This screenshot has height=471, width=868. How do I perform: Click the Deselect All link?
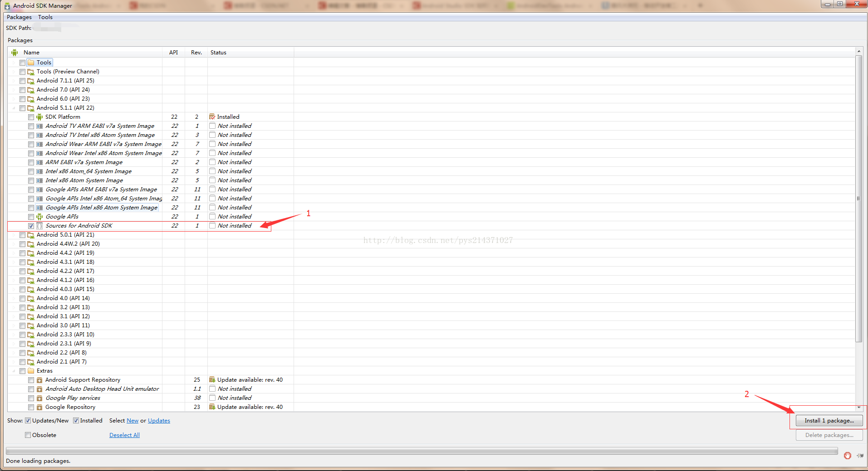(124, 435)
